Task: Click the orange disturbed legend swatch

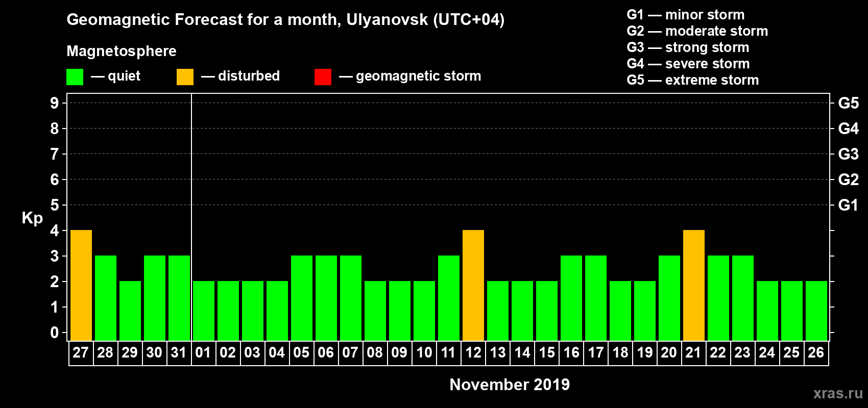Action: tap(185, 76)
